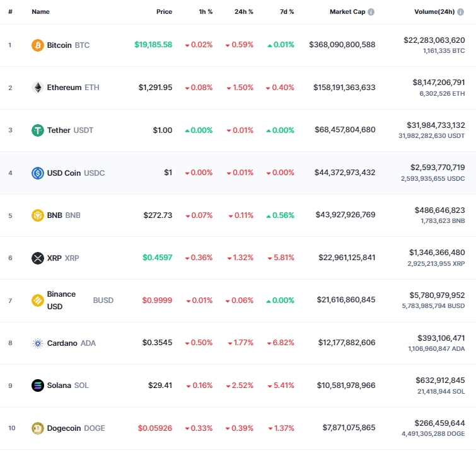Open the Market Cap info icon
The image size is (476, 451).
371,12
